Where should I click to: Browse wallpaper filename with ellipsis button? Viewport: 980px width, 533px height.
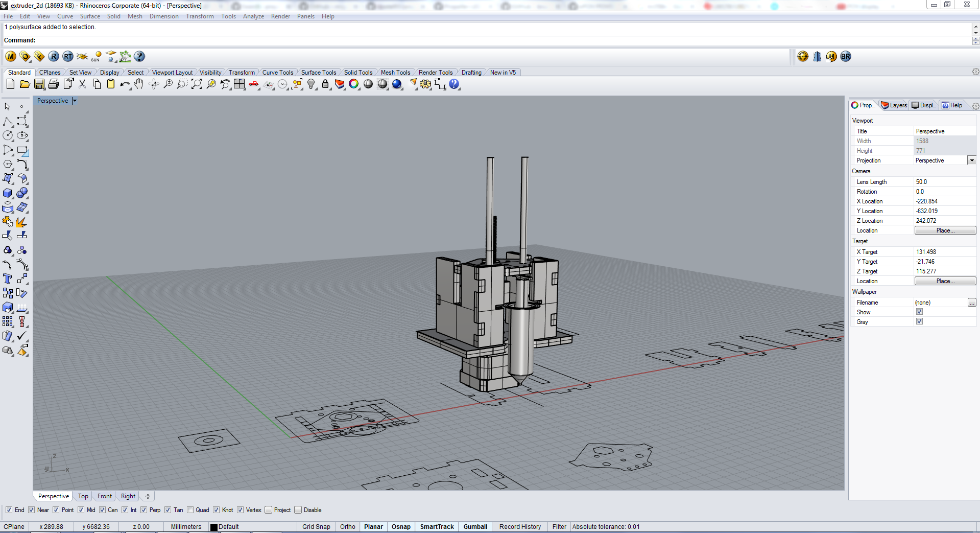coord(972,303)
